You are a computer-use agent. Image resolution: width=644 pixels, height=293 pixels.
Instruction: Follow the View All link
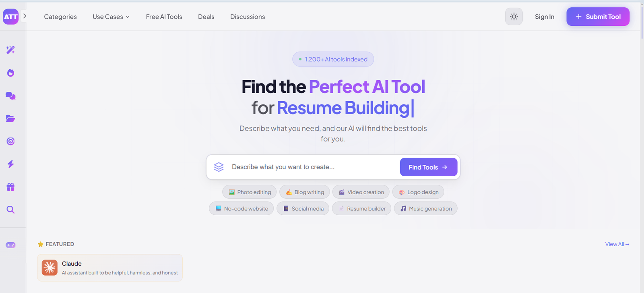617,244
